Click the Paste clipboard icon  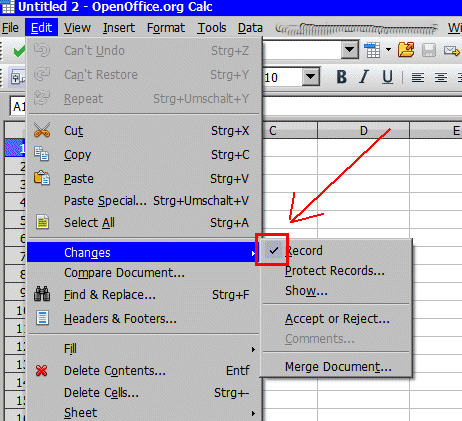click(x=42, y=178)
